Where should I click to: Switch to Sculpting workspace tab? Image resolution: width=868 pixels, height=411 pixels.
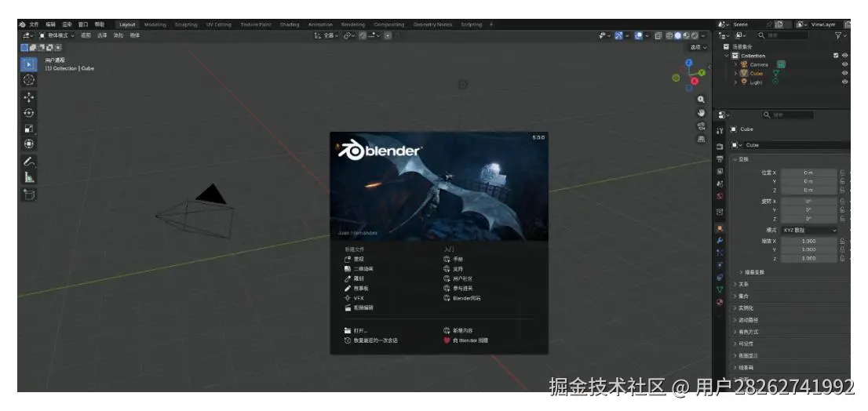(x=186, y=24)
